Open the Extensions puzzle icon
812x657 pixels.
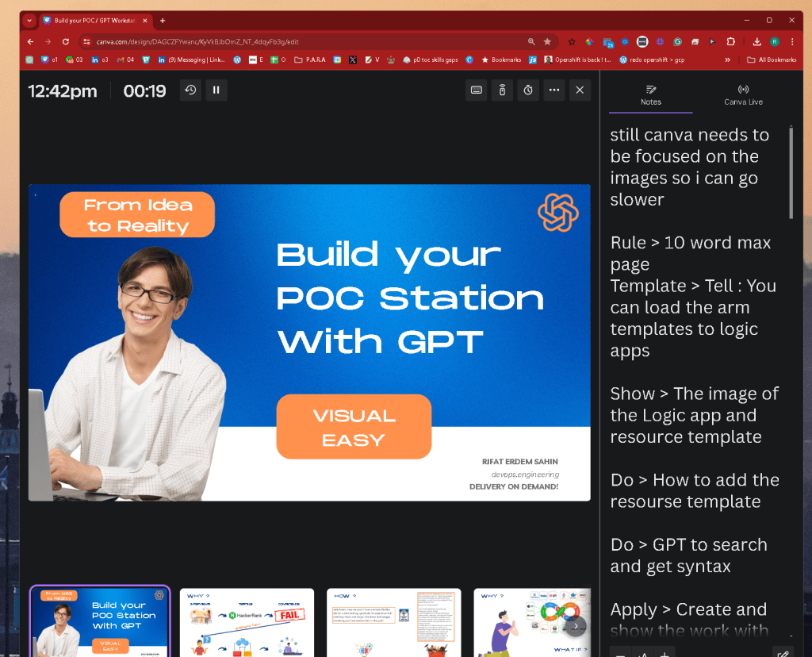pos(730,41)
